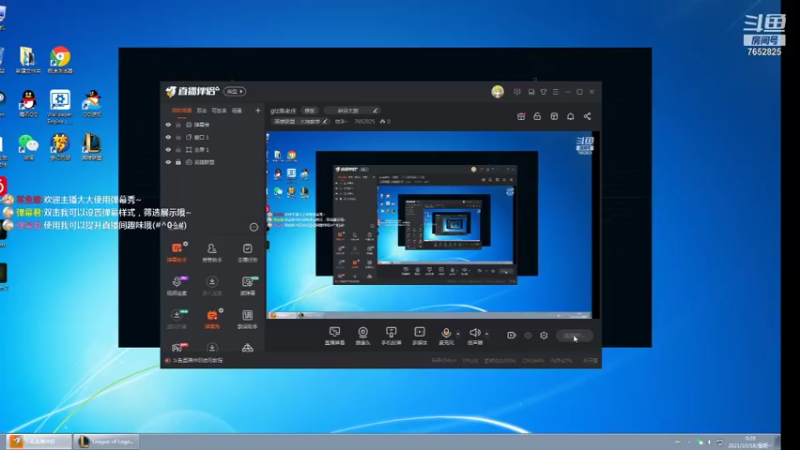Toggle the preview eye icon next to the gear
The width and height of the screenshot is (800, 450).
pos(528,335)
